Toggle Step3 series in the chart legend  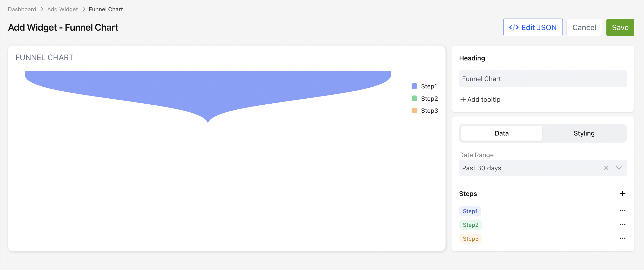(425, 111)
